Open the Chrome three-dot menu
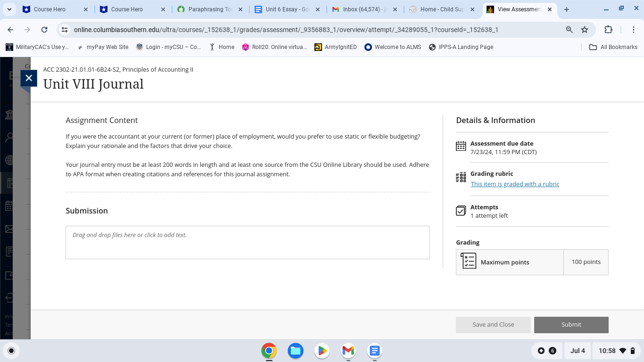The height and width of the screenshot is (362, 644). click(x=634, y=30)
